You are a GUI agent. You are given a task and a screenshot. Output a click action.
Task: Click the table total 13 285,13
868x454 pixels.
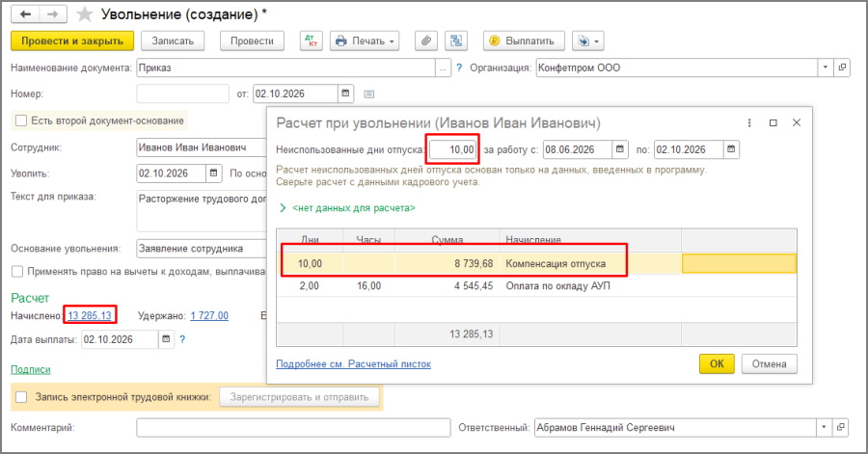(x=471, y=334)
